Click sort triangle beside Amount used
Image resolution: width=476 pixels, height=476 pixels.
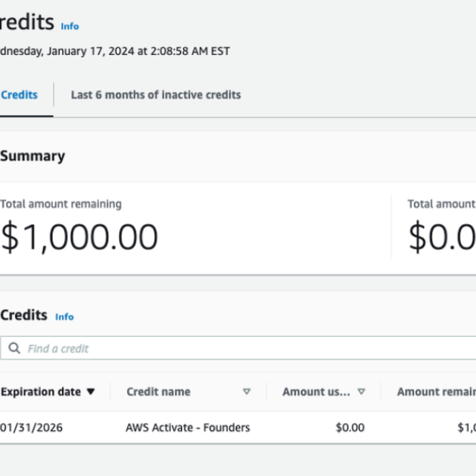coord(361,392)
